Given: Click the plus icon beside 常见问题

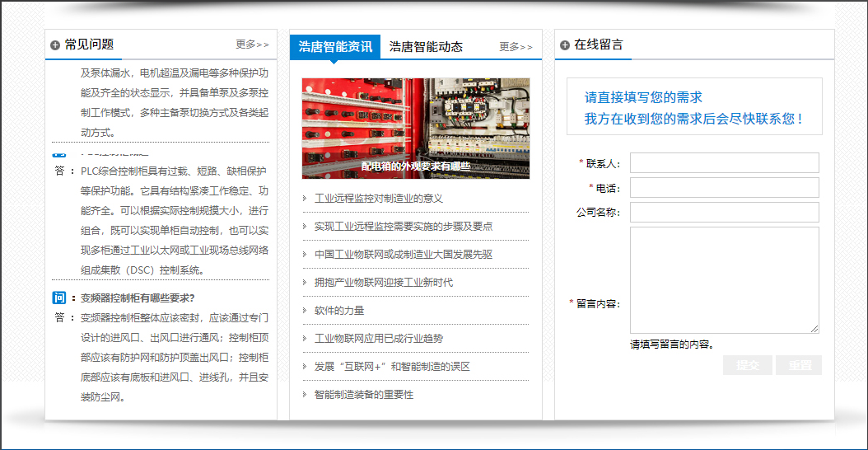Looking at the screenshot, I should (55, 45).
